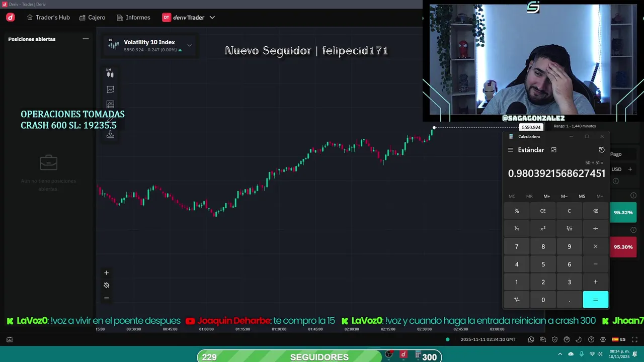
Task: Click the calculator 3 key
Action: click(x=569, y=282)
